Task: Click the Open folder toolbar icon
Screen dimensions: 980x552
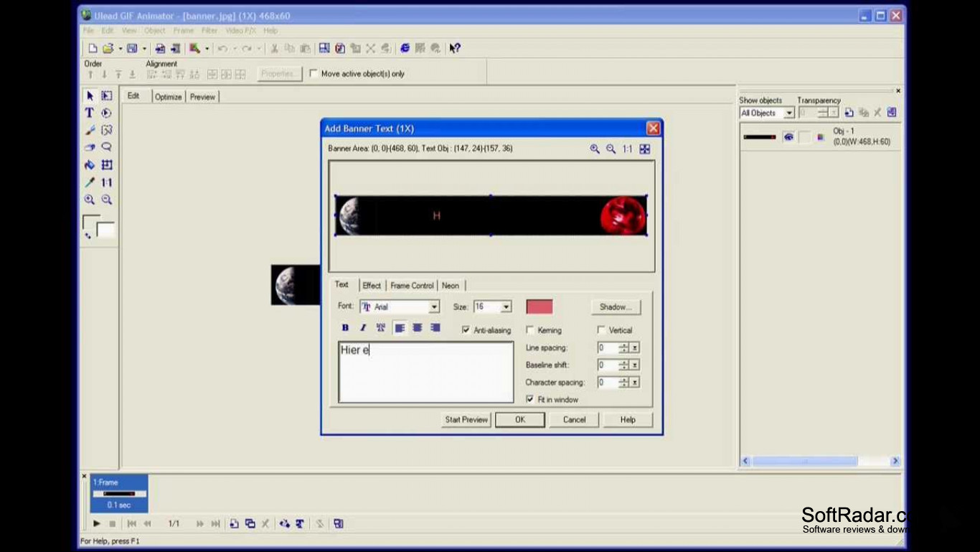Action: (108, 48)
